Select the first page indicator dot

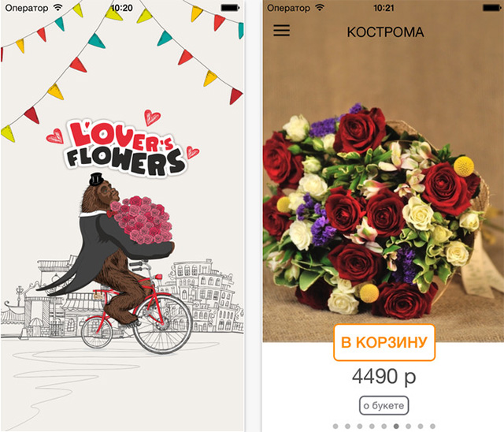point(335,426)
